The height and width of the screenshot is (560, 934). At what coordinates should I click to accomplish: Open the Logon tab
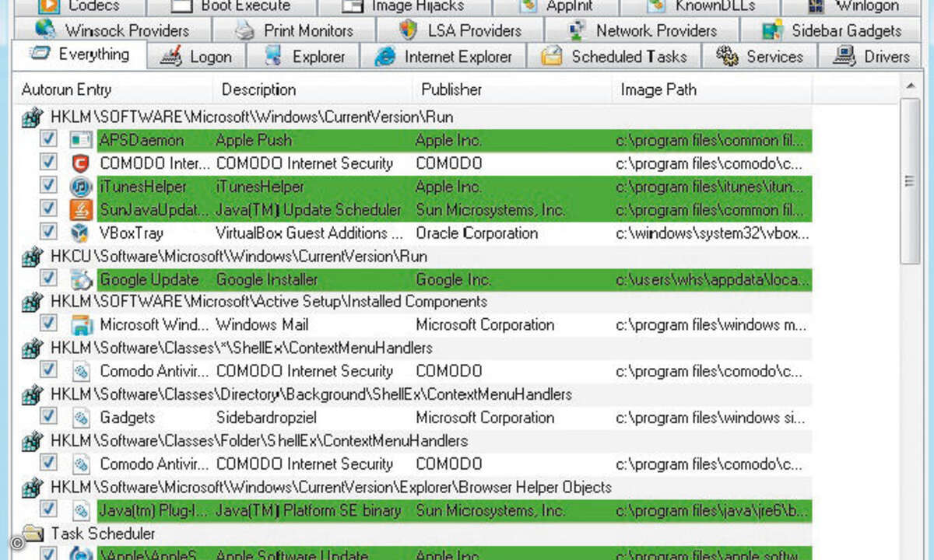pyautogui.click(x=196, y=57)
